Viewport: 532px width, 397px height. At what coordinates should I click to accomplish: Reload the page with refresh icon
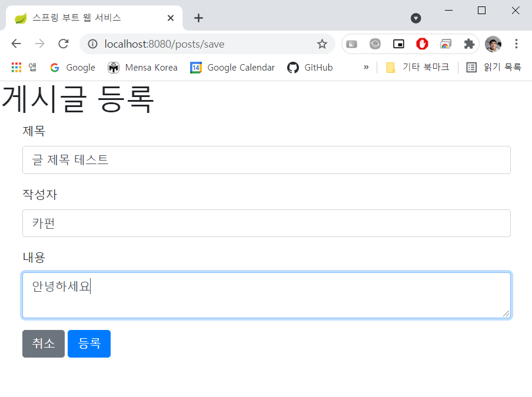point(64,44)
